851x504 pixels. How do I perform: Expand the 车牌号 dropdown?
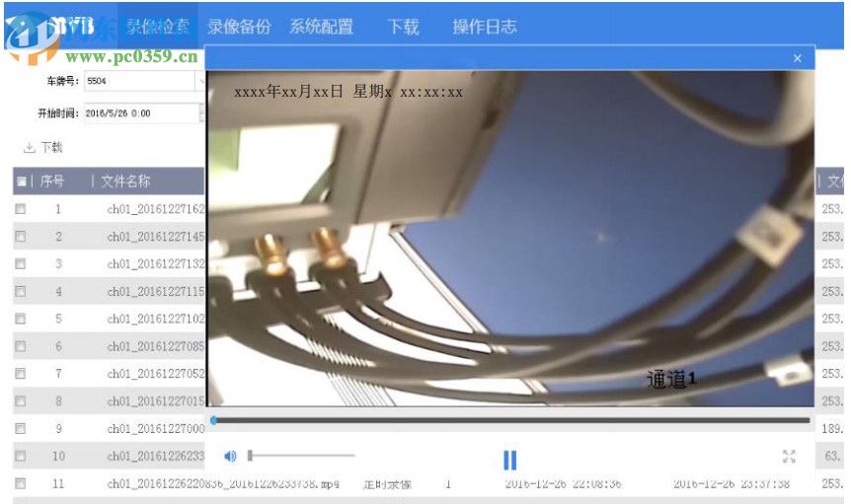(199, 81)
